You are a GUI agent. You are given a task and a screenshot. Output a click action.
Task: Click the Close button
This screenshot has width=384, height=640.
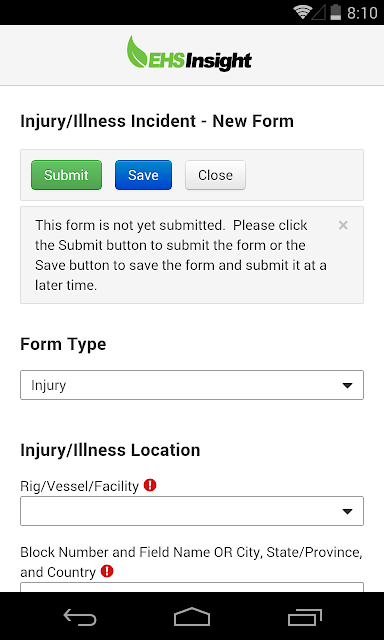coord(215,175)
